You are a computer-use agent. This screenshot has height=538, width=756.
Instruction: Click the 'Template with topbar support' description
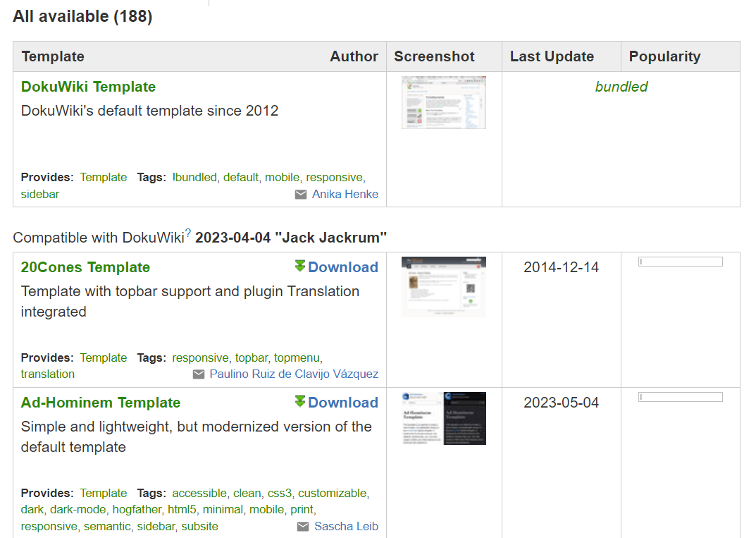[x=190, y=302]
